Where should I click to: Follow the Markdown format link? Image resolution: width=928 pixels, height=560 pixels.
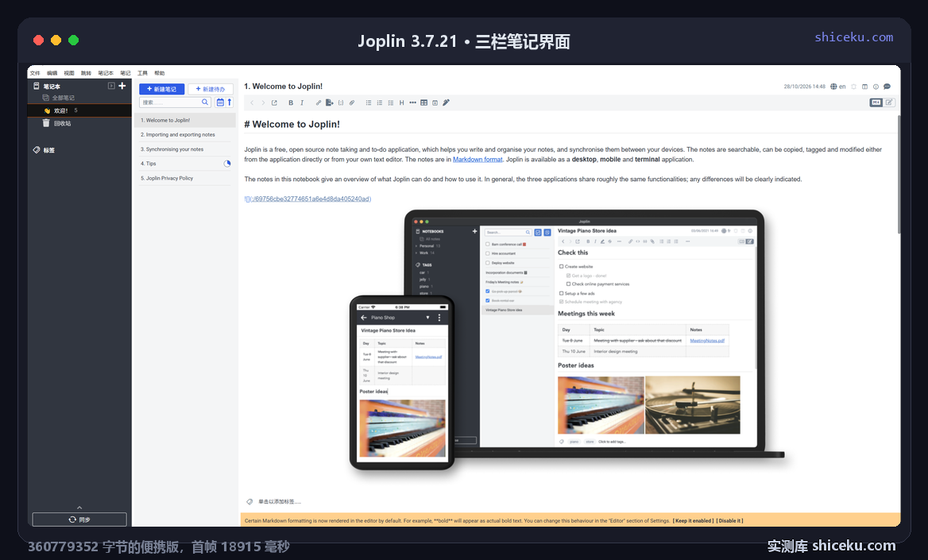478,159
